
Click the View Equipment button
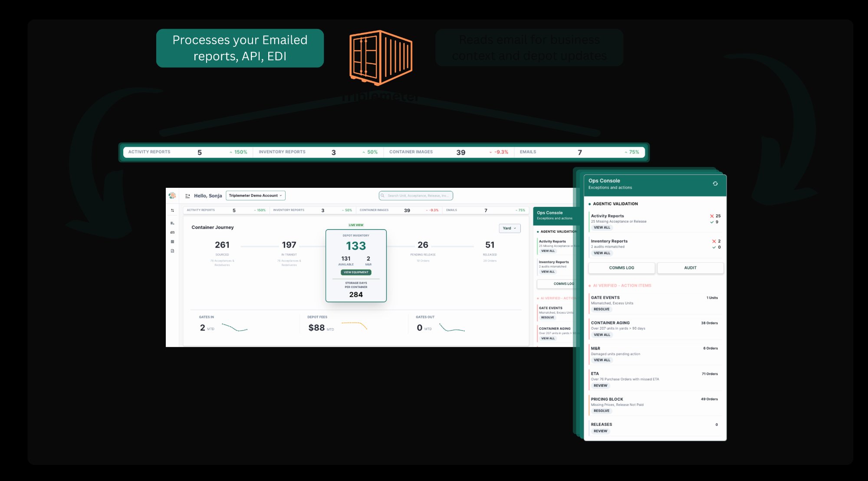click(x=356, y=272)
